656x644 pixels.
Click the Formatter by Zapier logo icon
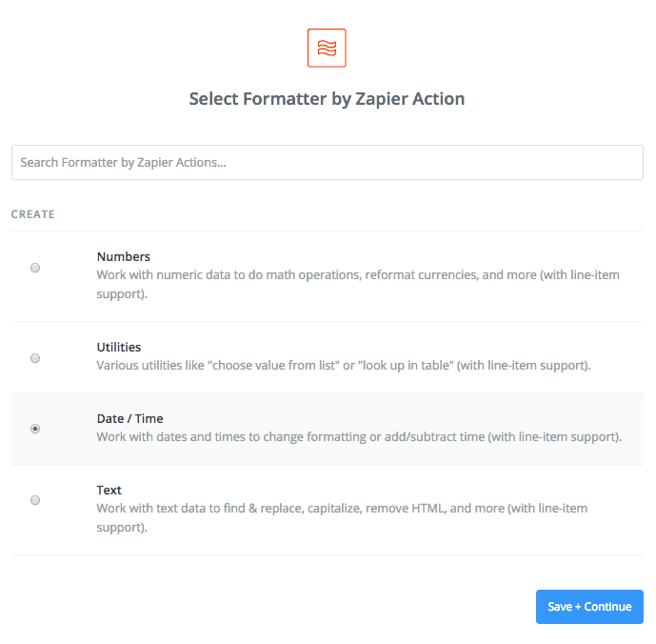click(x=327, y=48)
